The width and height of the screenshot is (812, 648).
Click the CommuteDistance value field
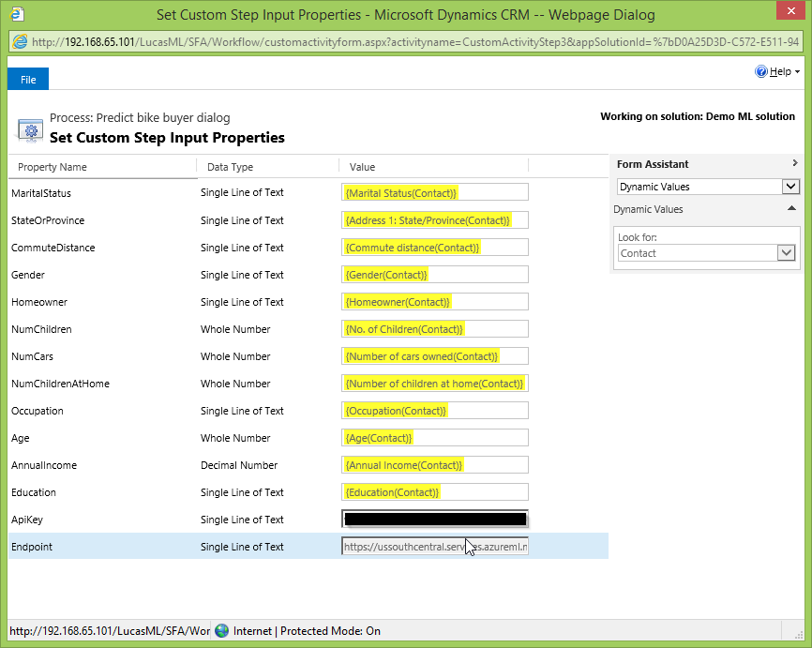[435, 247]
